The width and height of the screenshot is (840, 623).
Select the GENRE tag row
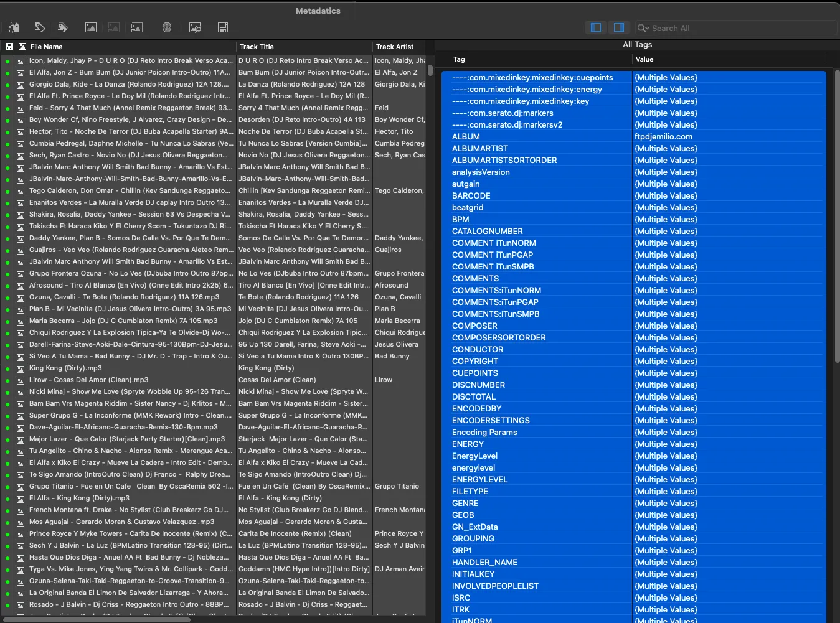click(x=633, y=504)
